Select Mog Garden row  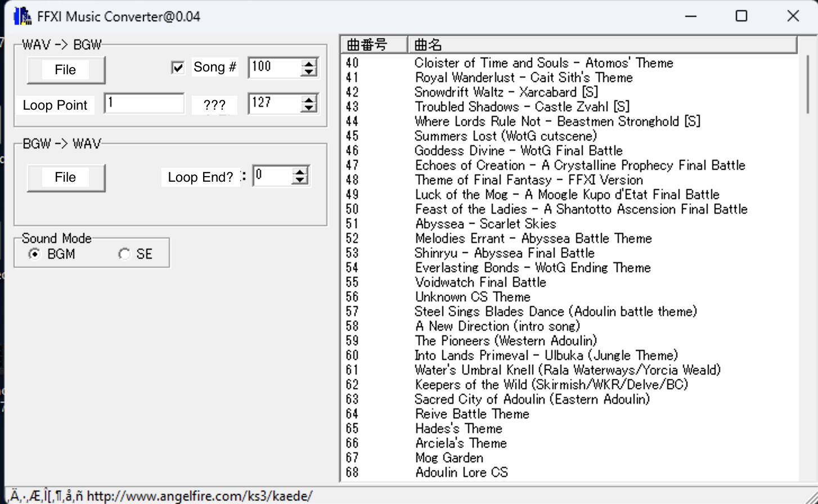point(570,458)
